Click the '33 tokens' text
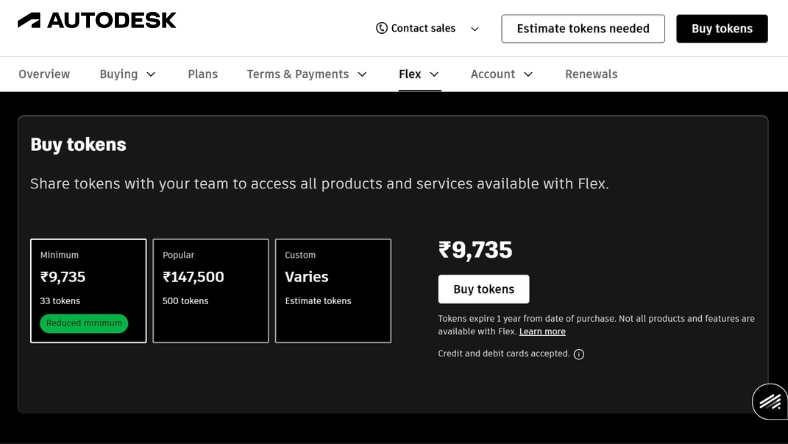788x444 pixels. (x=60, y=301)
